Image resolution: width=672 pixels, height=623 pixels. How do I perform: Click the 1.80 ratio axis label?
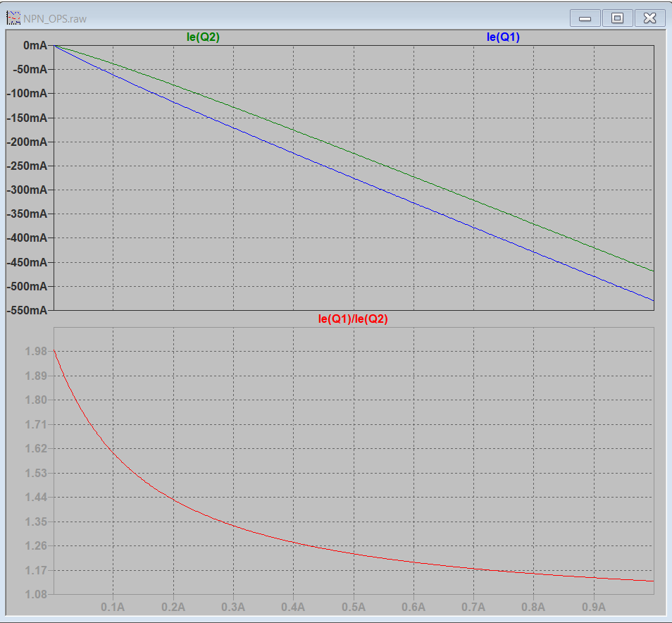pyautogui.click(x=36, y=400)
